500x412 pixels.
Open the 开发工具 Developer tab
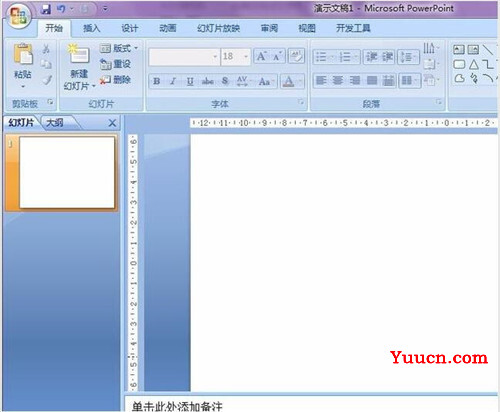[353, 28]
